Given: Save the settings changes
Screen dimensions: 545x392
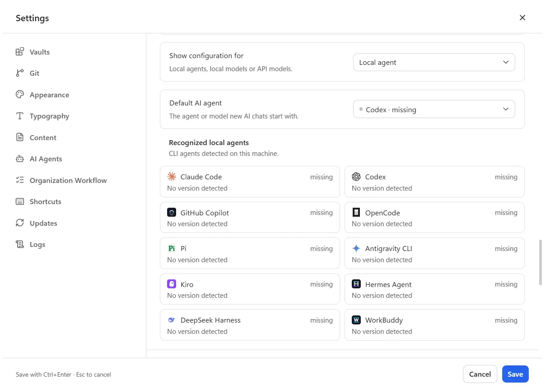Looking at the screenshot, I should click(515, 374).
